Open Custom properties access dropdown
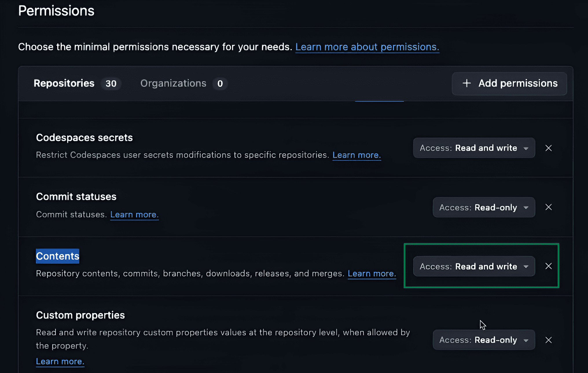The width and height of the screenshot is (588, 373). (x=484, y=340)
